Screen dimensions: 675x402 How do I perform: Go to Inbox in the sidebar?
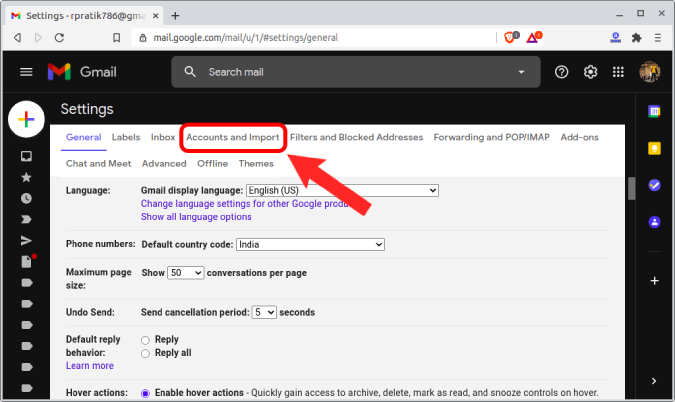(x=26, y=156)
